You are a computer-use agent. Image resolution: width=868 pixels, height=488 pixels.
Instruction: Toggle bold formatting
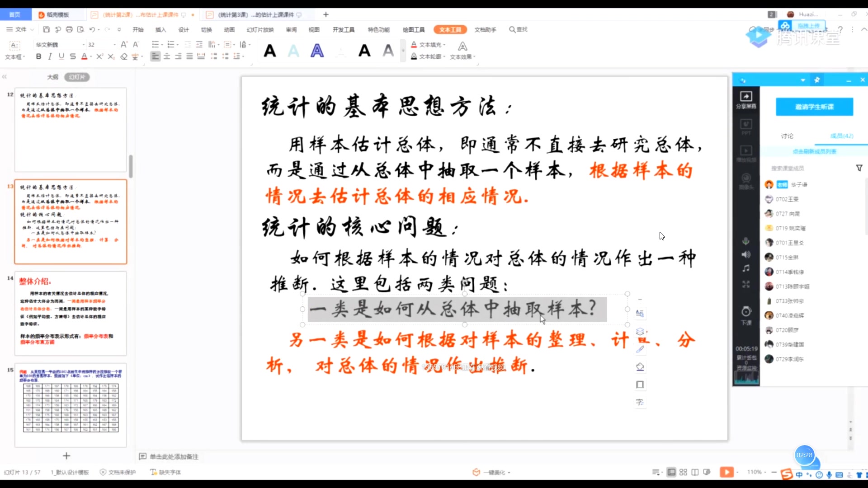point(38,56)
